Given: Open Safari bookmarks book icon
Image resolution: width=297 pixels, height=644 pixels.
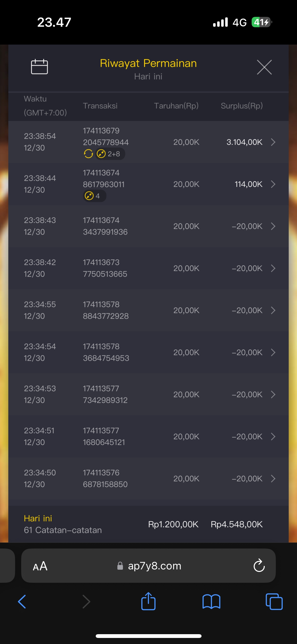Looking at the screenshot, I should tap(211, 601).
